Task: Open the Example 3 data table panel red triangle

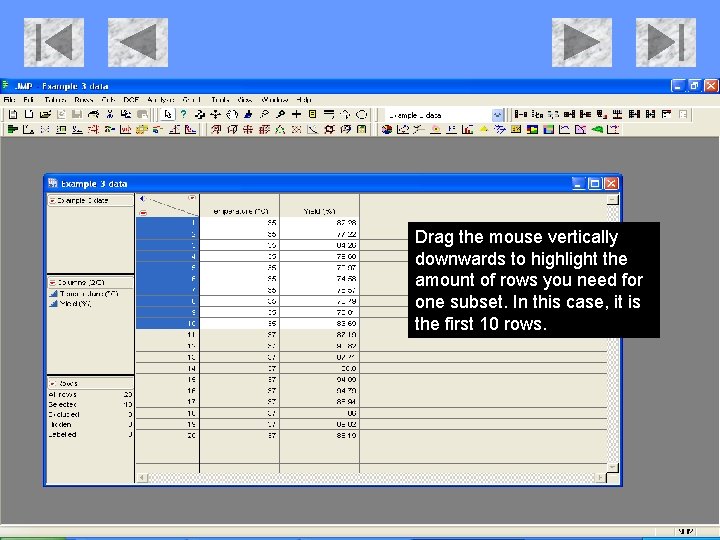Action: (52, 201)
